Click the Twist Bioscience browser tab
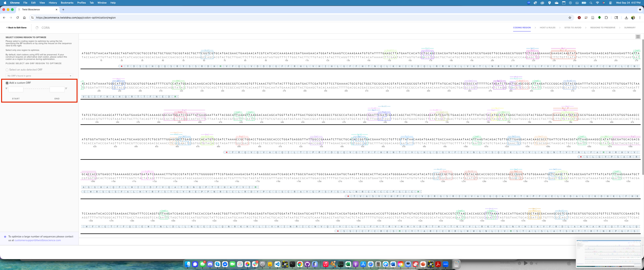This screenshot has height=270, width=644. (37, 10)
